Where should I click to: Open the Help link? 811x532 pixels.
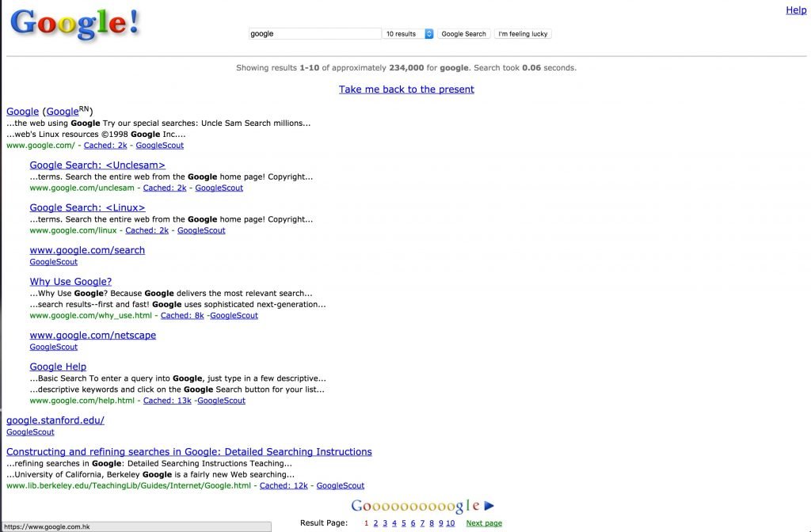(796, 9)
